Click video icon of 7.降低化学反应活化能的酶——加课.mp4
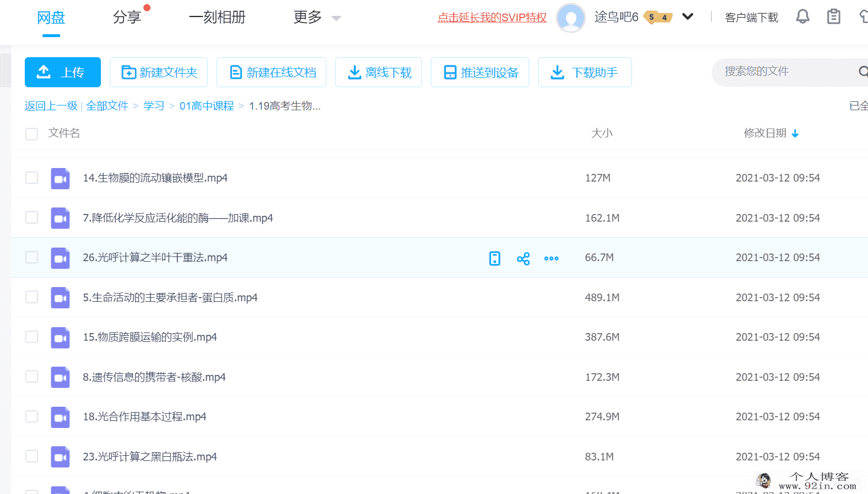The height and width of the screenshot is (494, 868). click(x=60, y=218)
